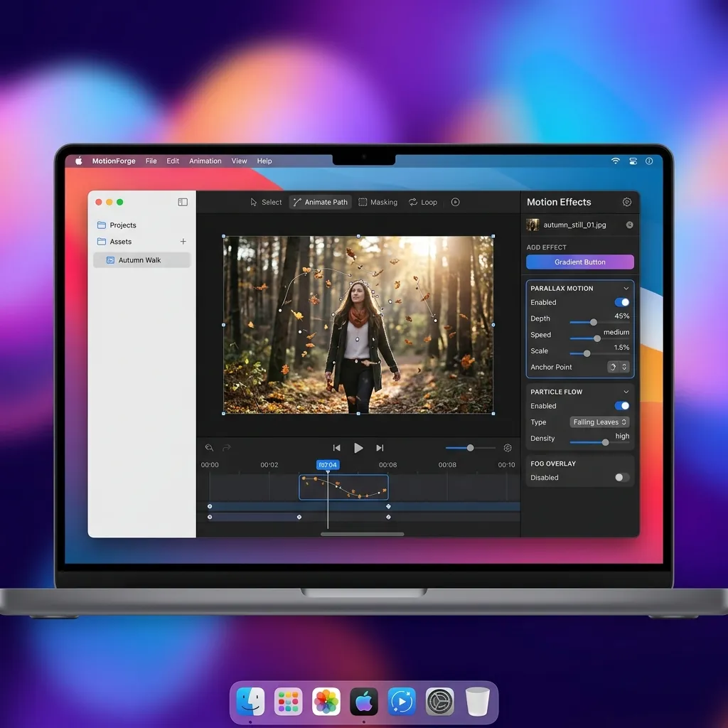Click the redo icon above timeline
728x728 pixels.
click(x=227, y=448)
